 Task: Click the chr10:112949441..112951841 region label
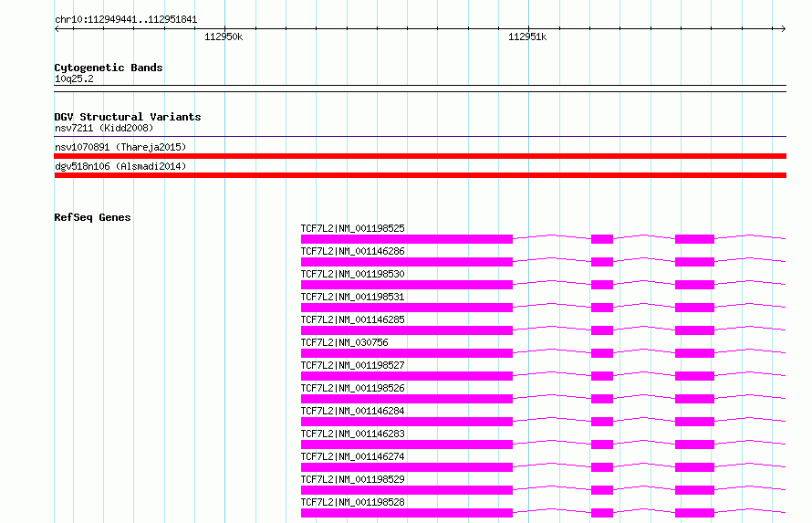126,20
